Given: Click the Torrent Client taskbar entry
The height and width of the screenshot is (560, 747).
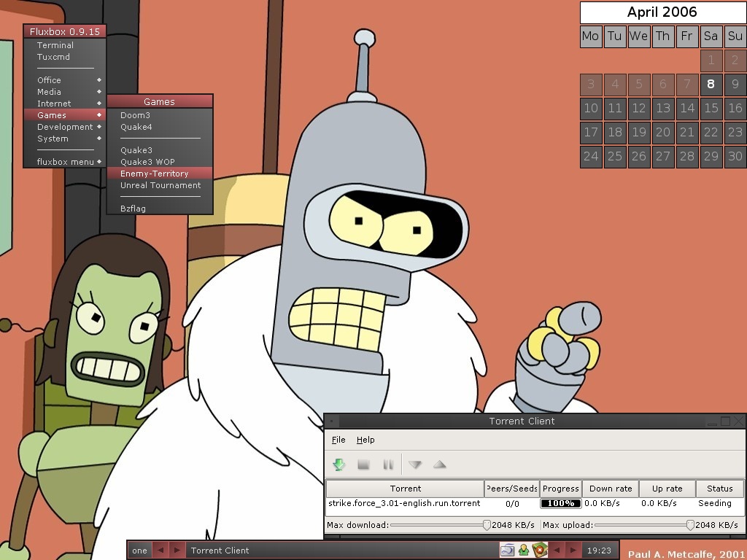Looking at the screenshot, I should point(342,550).
